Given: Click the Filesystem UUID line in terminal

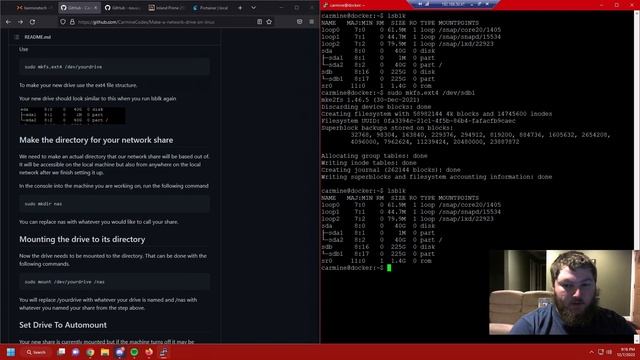Looking at the screenshot, I should pos(418,121).
